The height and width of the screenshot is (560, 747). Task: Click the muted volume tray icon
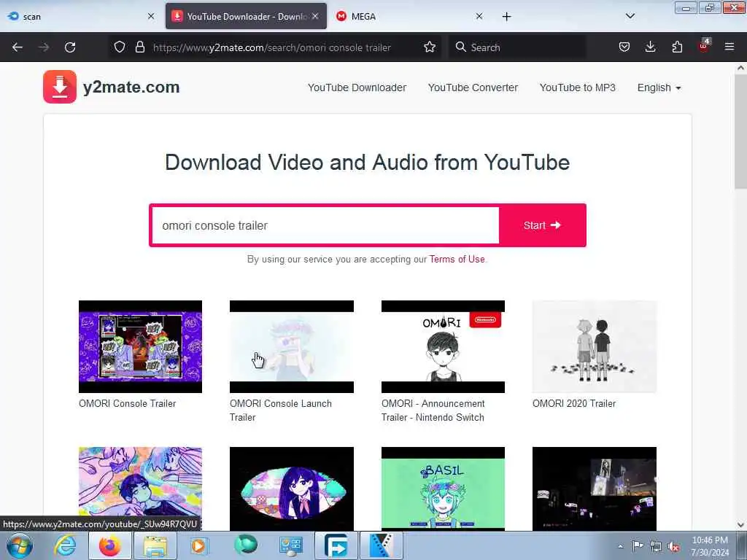[x=673, y=546]
